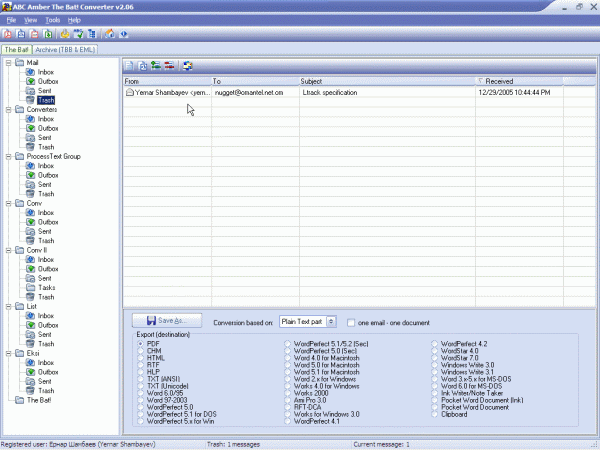Screen dimensions: 600x450
Task: Select Works 2000 export option
Action: pyautogui.click(x=287, y=393)
